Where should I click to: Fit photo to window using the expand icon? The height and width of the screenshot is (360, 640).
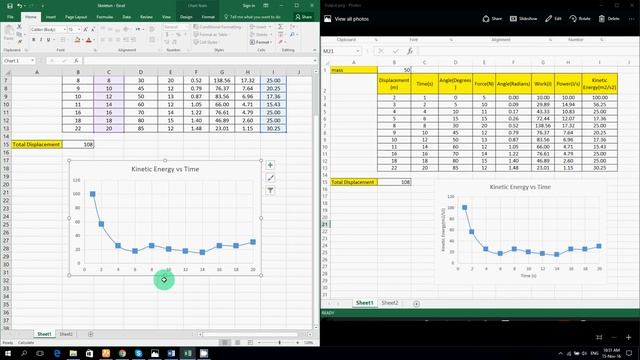point(599,337)
